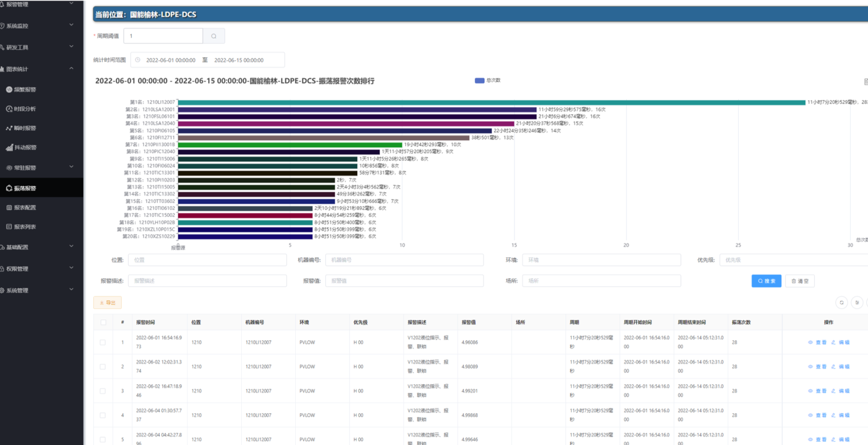Click the blue 搜索 button

pos(766,281)
